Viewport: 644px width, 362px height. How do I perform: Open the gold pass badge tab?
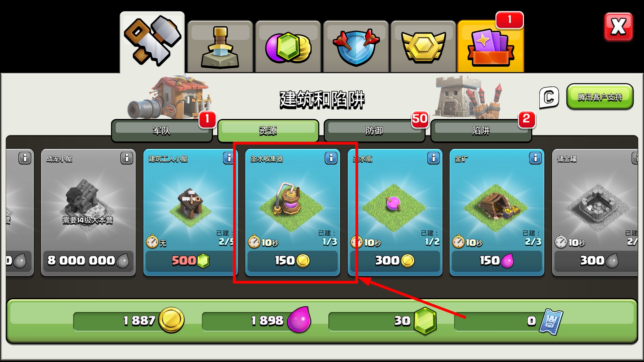click(423, 47)
